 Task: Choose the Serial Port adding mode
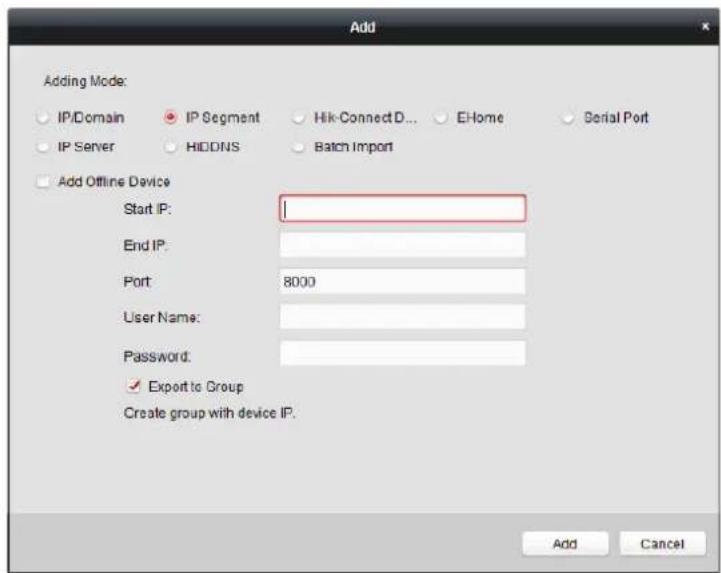568,118
